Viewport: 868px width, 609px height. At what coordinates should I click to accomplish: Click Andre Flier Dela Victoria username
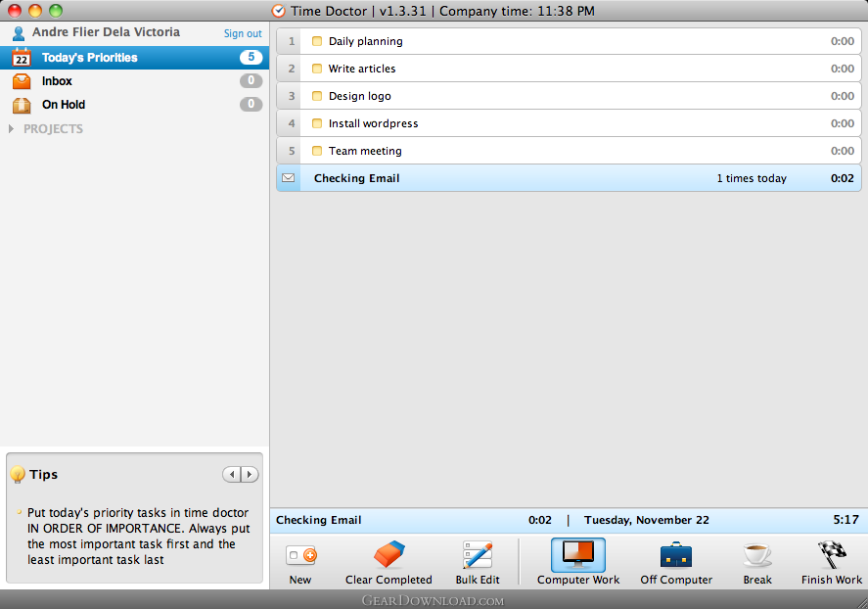(x=106, y=32)
